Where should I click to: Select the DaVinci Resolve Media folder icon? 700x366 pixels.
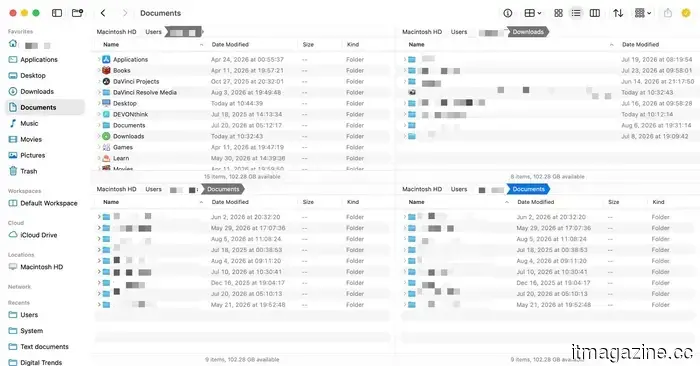(x=106, y=92)
